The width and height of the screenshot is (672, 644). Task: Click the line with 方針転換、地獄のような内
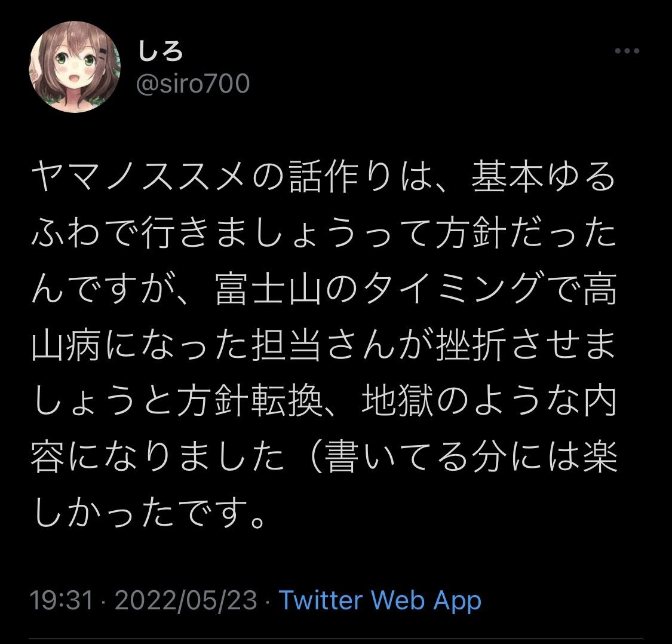(324, 401)
